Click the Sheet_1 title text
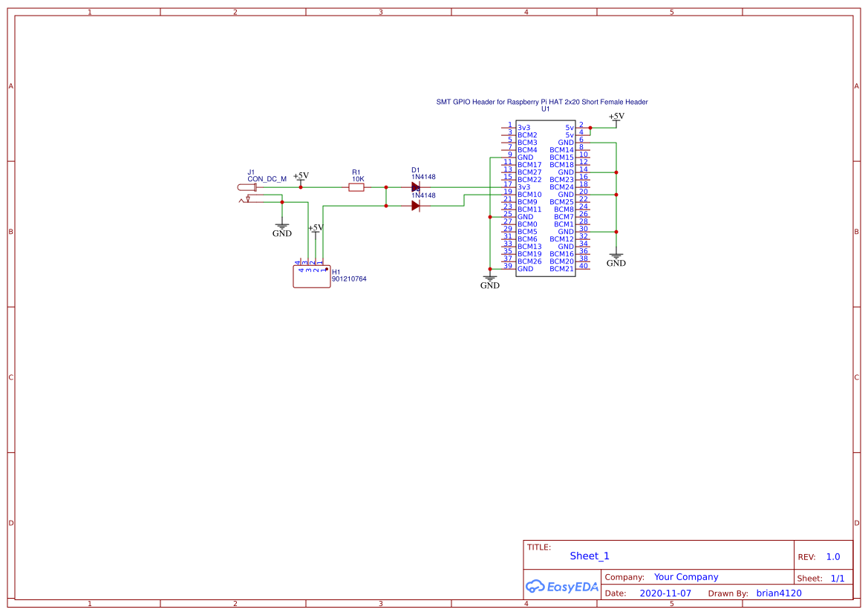The image size is (868, 615). 589,556
